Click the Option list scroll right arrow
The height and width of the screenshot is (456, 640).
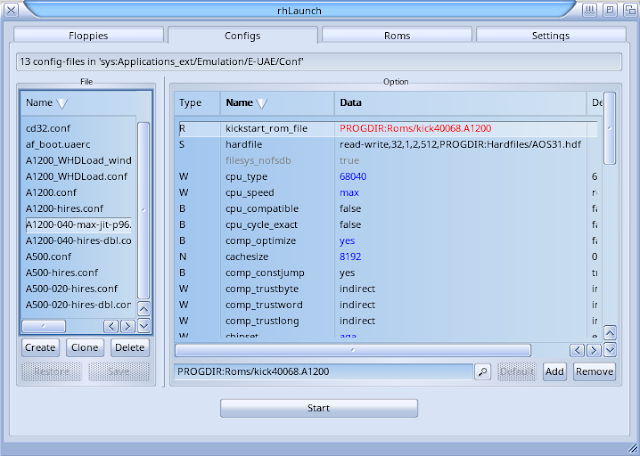click(x=593, y=350)
